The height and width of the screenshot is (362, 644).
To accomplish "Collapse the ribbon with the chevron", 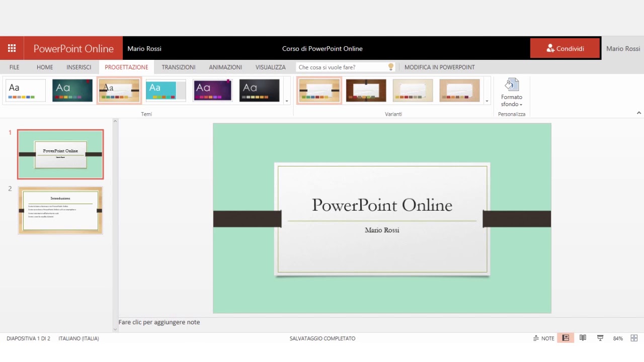I will (639, 113).
